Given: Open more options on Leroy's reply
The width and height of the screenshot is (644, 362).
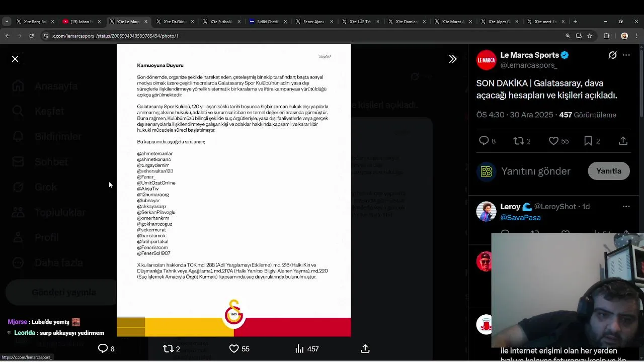Looking at the screenshot, I should [626, 207].
